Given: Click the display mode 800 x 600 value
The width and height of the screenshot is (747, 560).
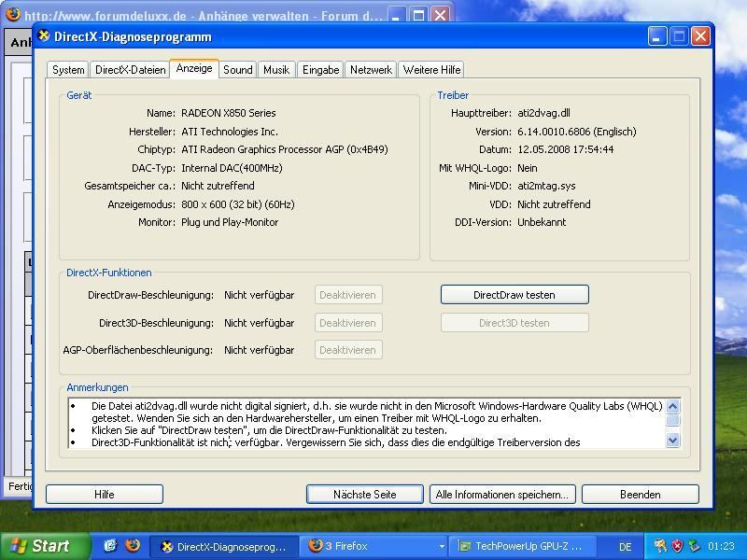Looking at the screenshot, I should [x=238, y=204].
